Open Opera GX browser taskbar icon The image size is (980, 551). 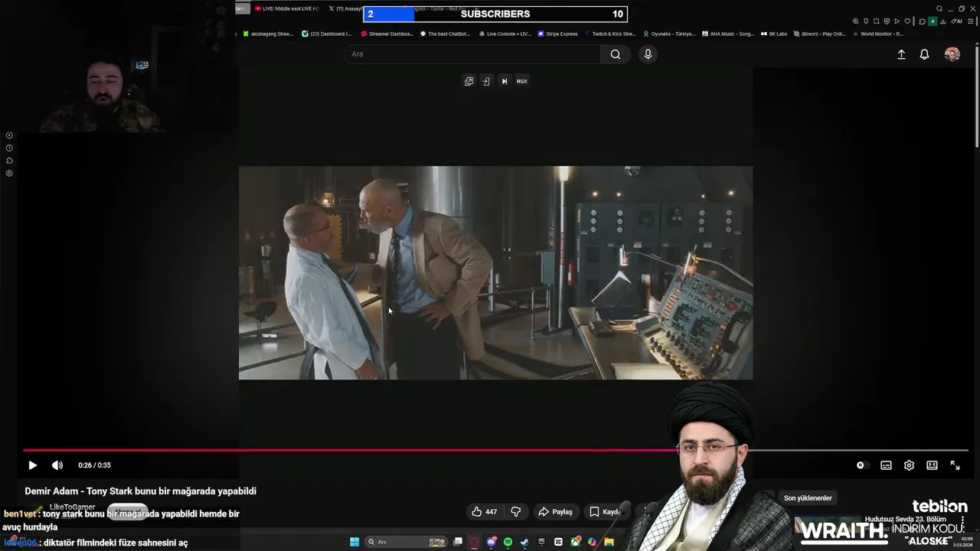coord(474,542)
